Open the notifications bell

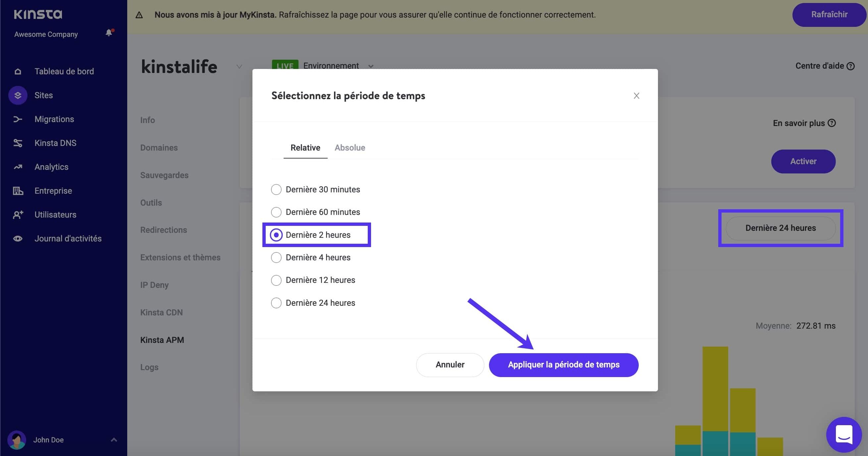[x=109, y=33]
